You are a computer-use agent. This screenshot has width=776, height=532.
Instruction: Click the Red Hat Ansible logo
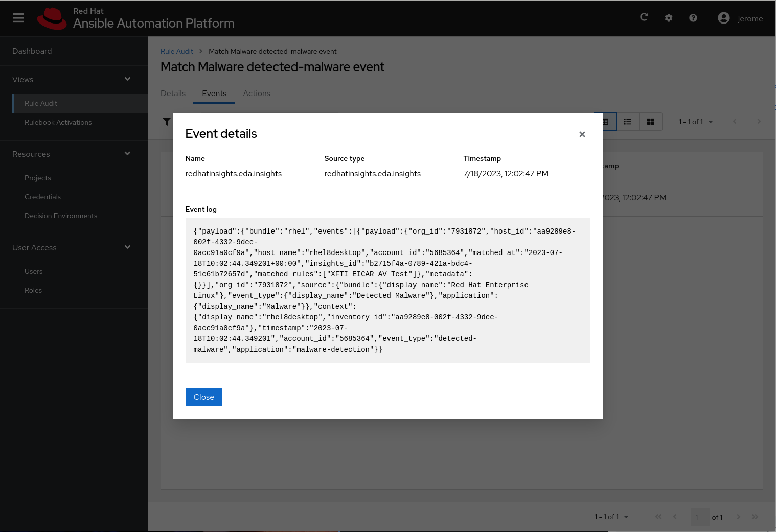coord(52,18)
